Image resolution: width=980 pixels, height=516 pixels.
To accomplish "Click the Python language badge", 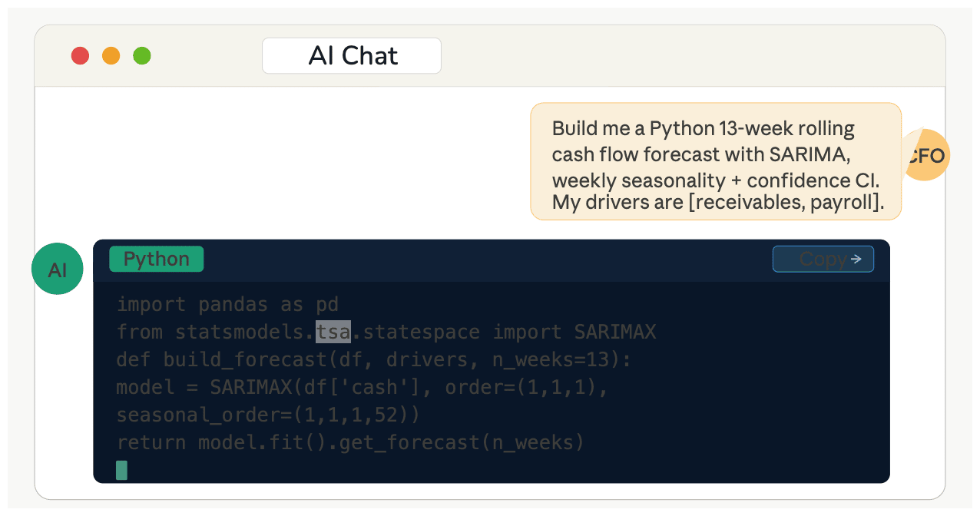I will pyautogui.click(x=157, y=260).
